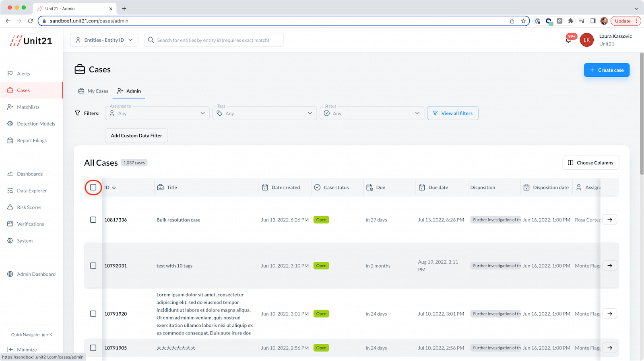The height and width of the screenshot is (361, 644).
Task: Click the test with 10 tags title
Action: point(174,266)
